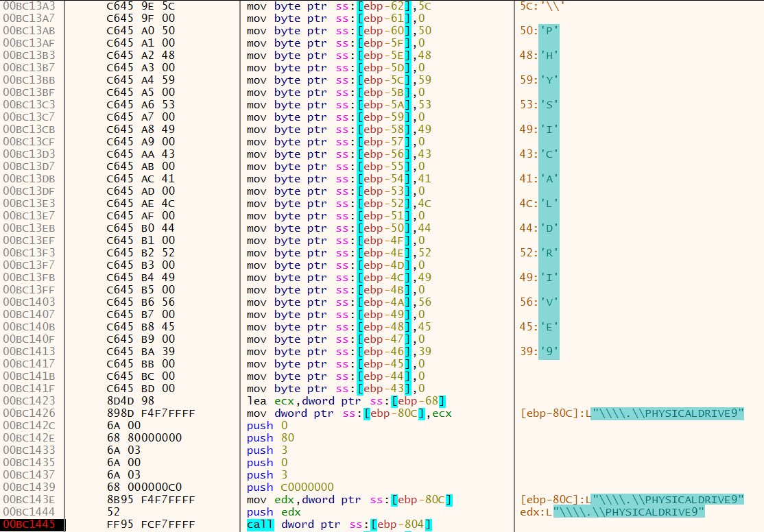This screenshot has height=532, width=764.
Task: Click comment 45:'E'
Action: point(539,327)
